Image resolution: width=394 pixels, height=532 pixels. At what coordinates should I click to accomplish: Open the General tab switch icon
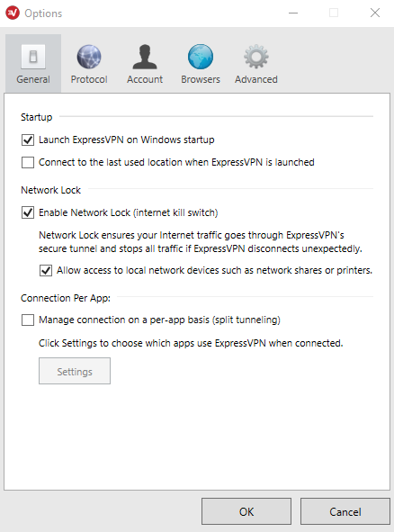pos(33,57)
